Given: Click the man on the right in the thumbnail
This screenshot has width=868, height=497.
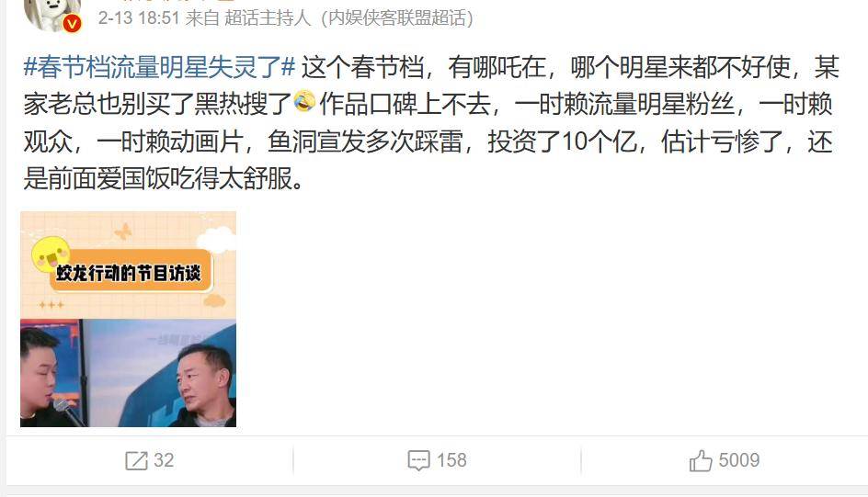Looking at the screenshot, I should (204, 387).
